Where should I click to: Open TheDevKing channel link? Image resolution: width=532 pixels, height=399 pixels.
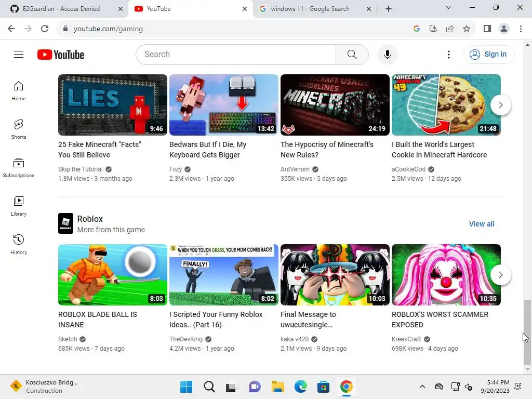click(186, 339)
